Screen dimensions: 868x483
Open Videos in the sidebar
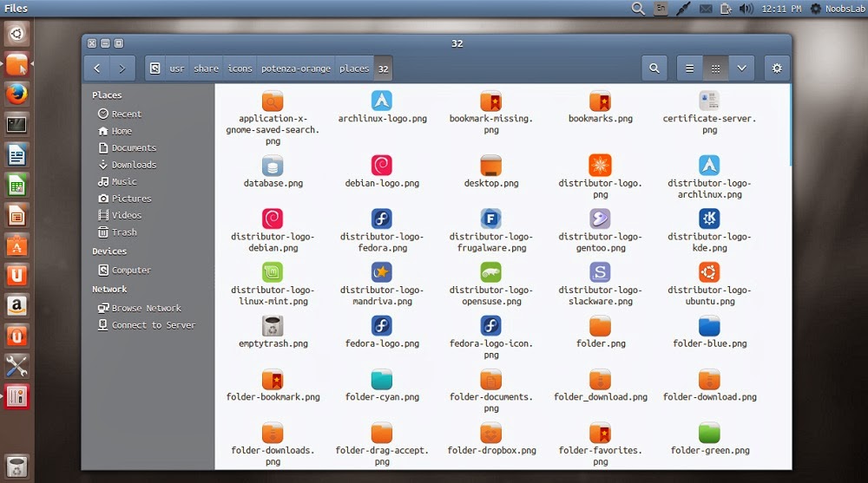[120, 215]
